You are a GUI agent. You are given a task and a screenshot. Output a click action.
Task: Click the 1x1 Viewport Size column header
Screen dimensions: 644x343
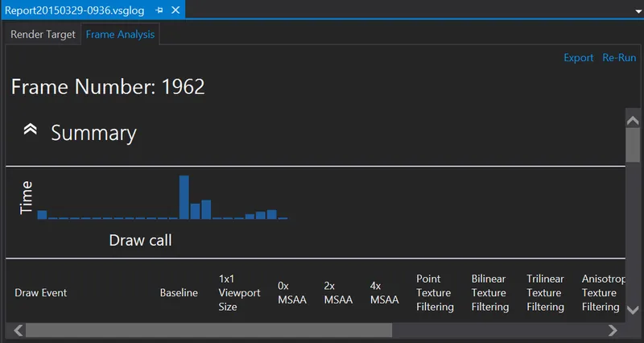[239, 293]
